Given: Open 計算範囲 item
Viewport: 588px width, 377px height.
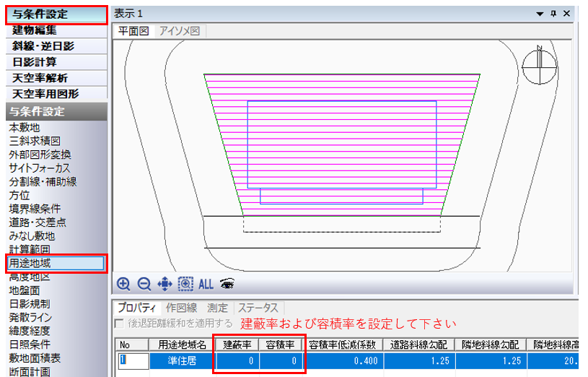Looking at the screenshot, I should [30, 249].
